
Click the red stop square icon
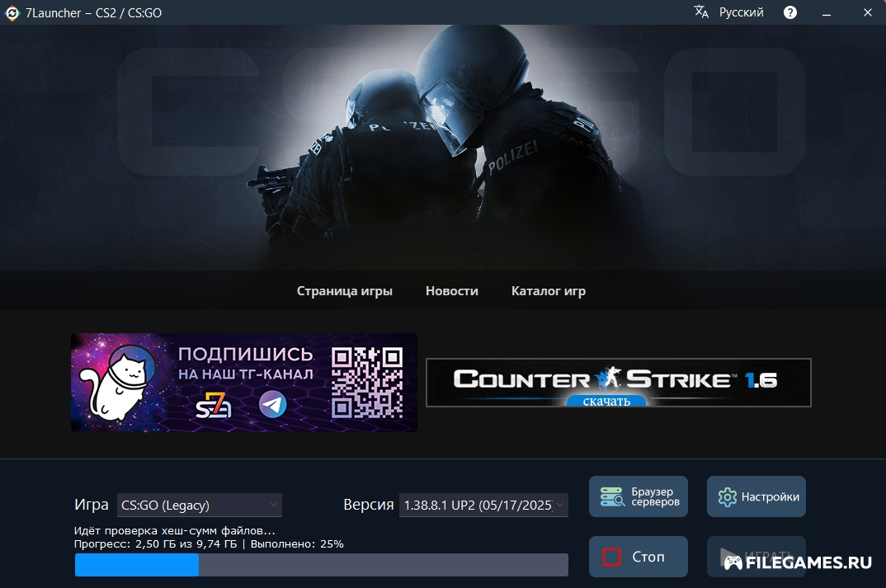(611, 557)
